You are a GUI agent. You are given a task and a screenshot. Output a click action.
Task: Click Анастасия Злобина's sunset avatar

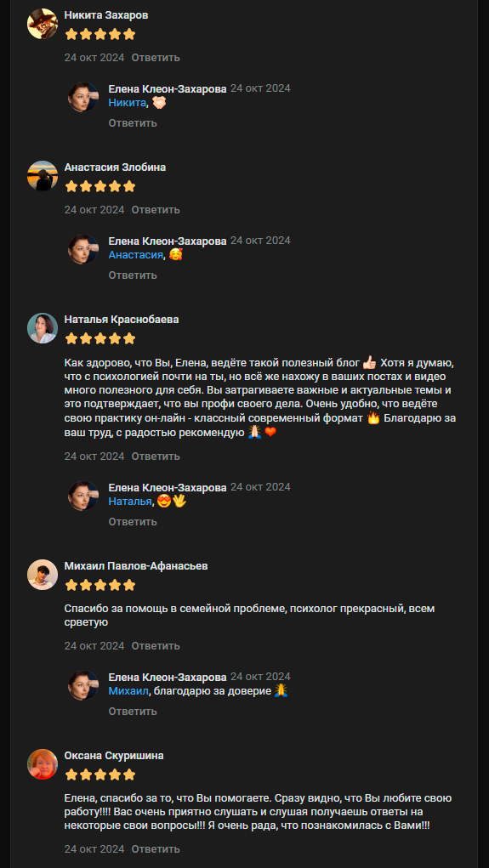(43, 176)
